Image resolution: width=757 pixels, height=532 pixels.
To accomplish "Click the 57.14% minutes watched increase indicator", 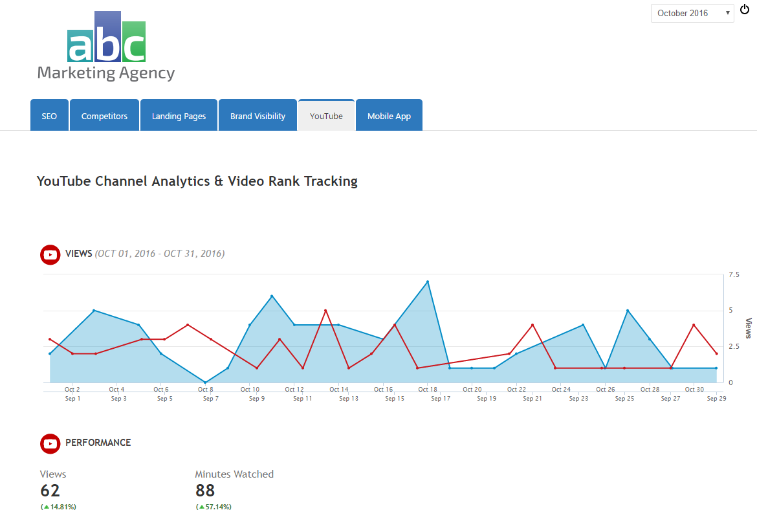I will tap(214, 507).
